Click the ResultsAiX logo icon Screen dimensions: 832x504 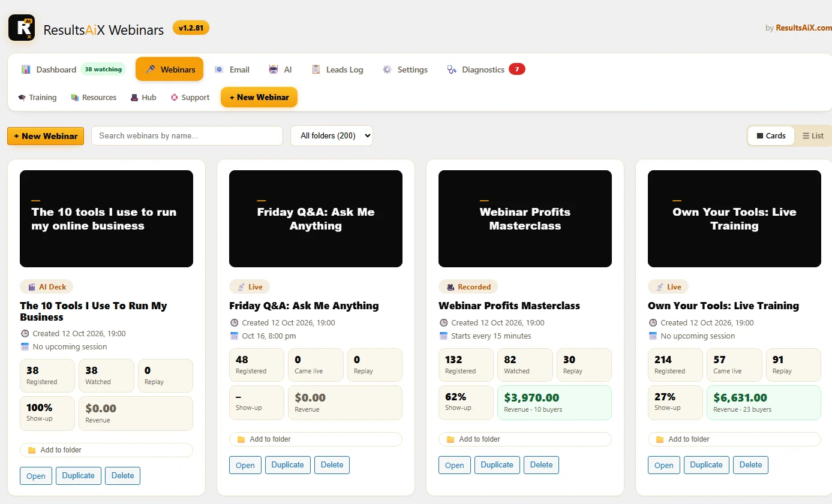coord(22,28)
